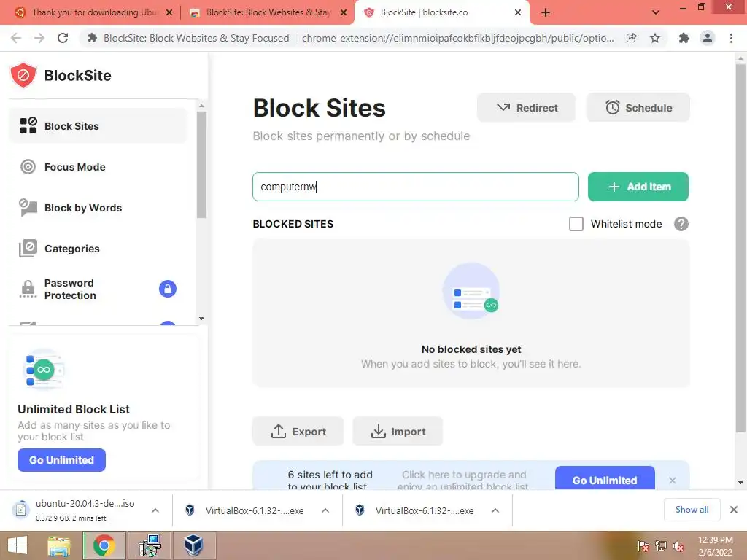
Task: Click the network setup taskbar icon
Action: coord(150,545)
